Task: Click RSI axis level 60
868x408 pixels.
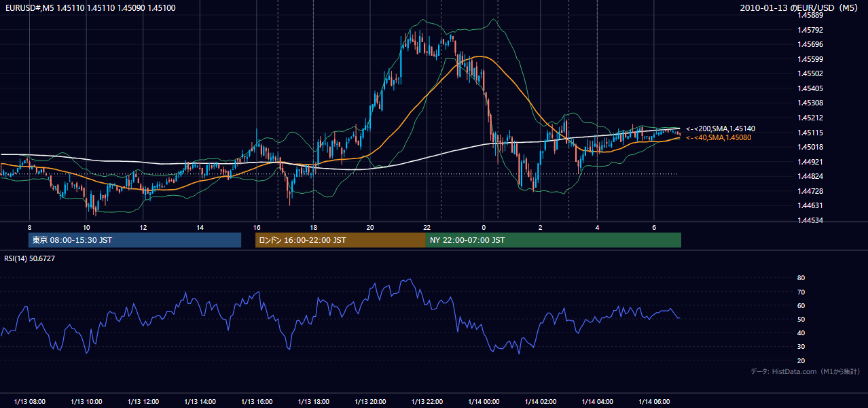Action: pos(801,305)
